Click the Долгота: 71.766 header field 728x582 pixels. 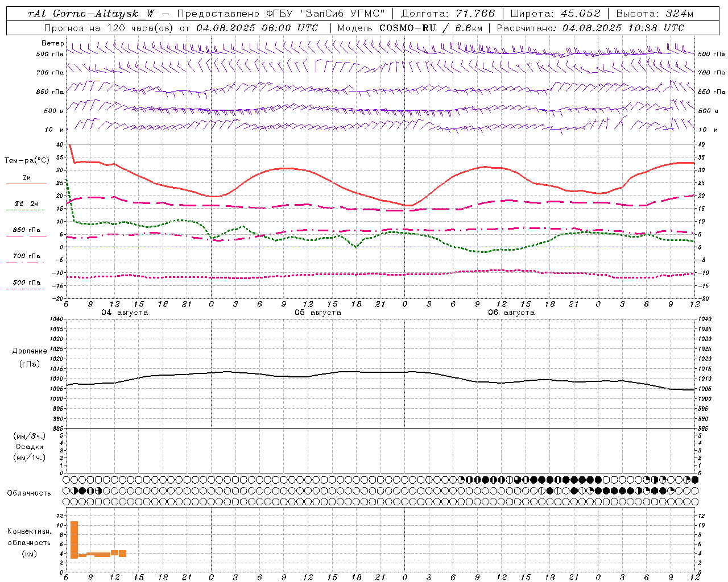point(448,14)
